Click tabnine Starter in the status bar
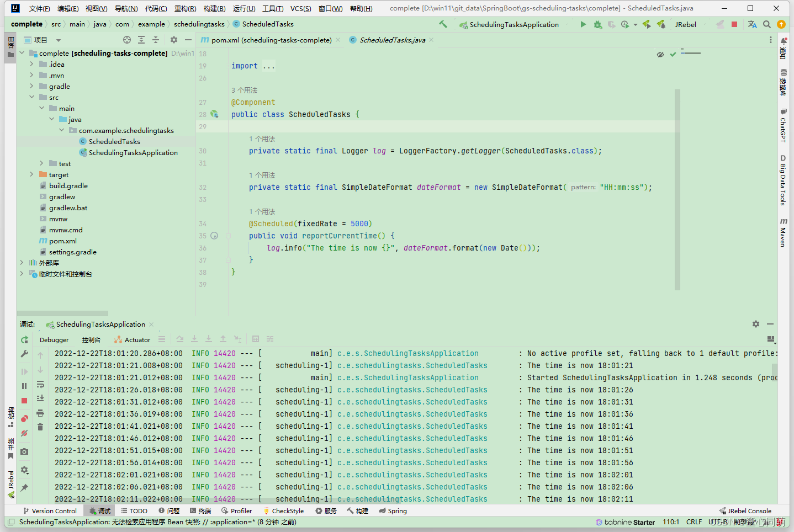 [624, 522]
